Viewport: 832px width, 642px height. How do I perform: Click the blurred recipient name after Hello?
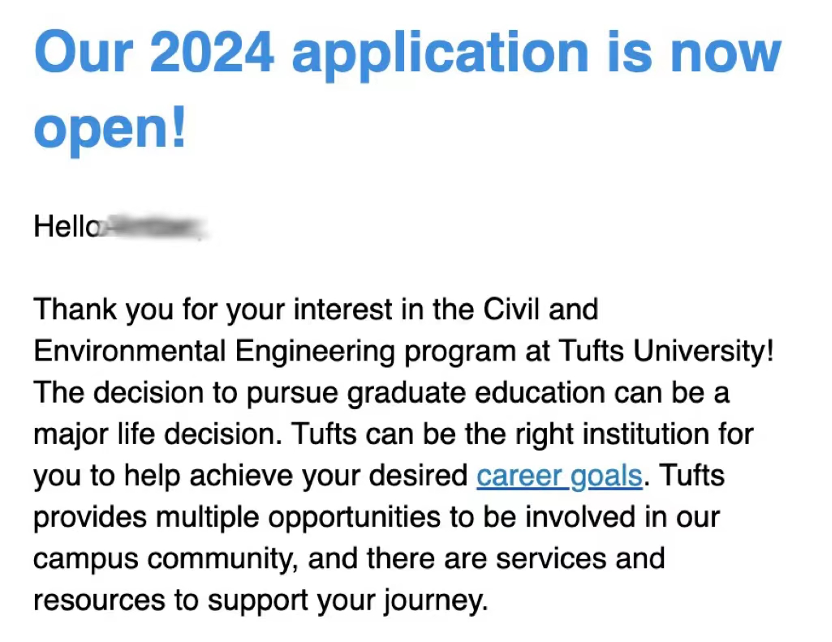[x=154, y=227]
